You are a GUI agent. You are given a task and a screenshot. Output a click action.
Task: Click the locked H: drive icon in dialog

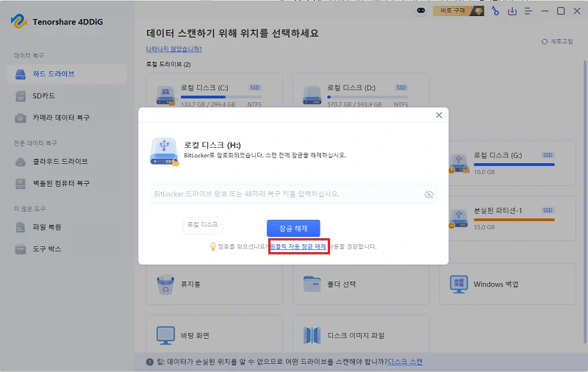click(x=164, y=152)
